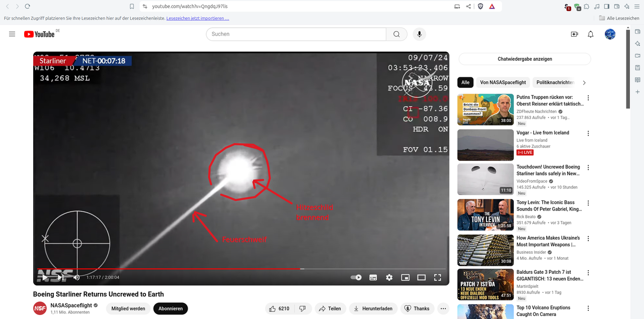Mute the video volume
The width and height of the screenshot is (644, 319).
click(76, 277)
